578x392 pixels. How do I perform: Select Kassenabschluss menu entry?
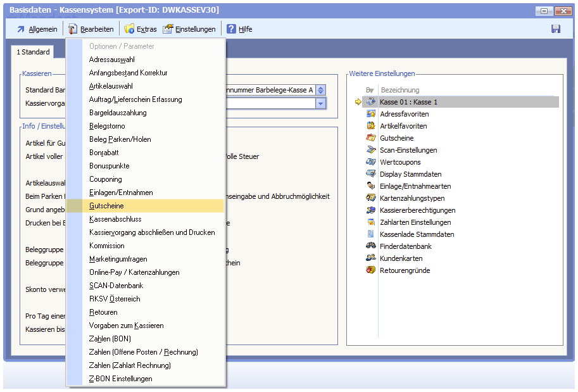(115, 219)
